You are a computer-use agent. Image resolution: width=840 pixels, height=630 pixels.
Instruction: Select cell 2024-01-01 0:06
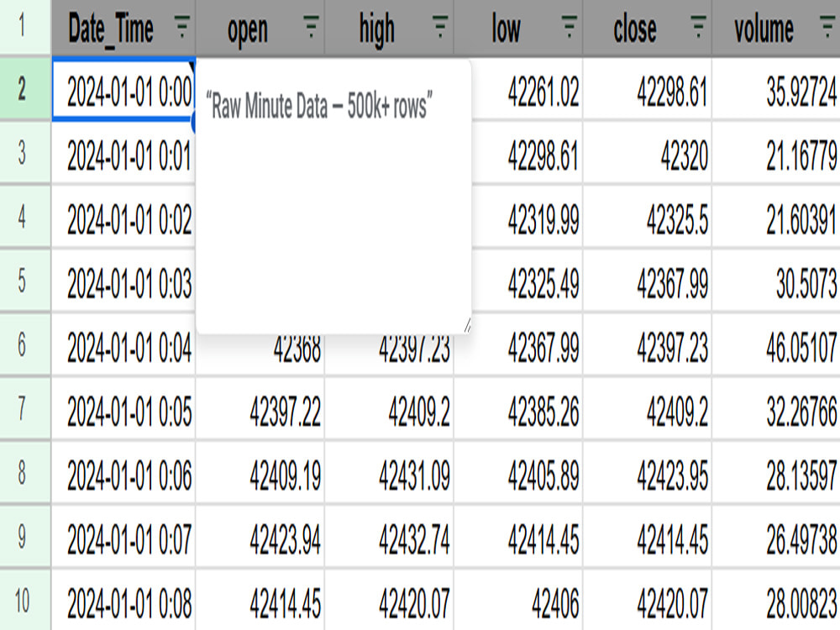click(x=123, y=472)
